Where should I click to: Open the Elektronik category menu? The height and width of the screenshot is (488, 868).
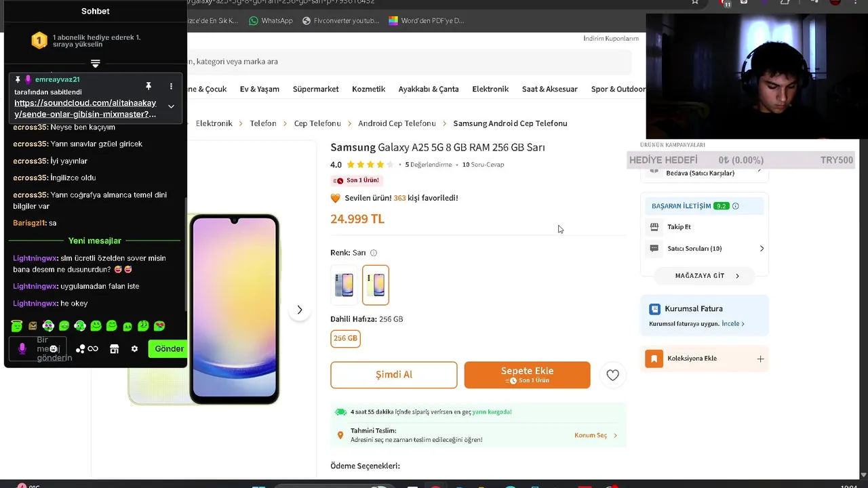pos(490,89)
